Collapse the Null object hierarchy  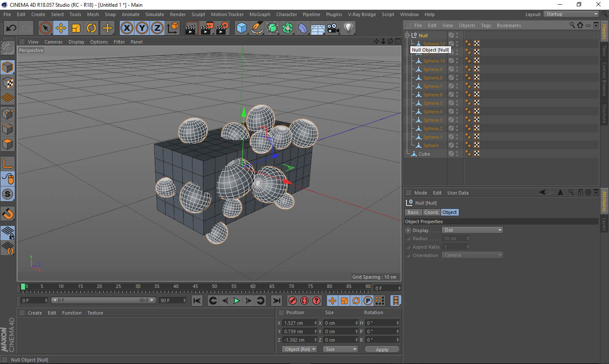tap(407, 36)
